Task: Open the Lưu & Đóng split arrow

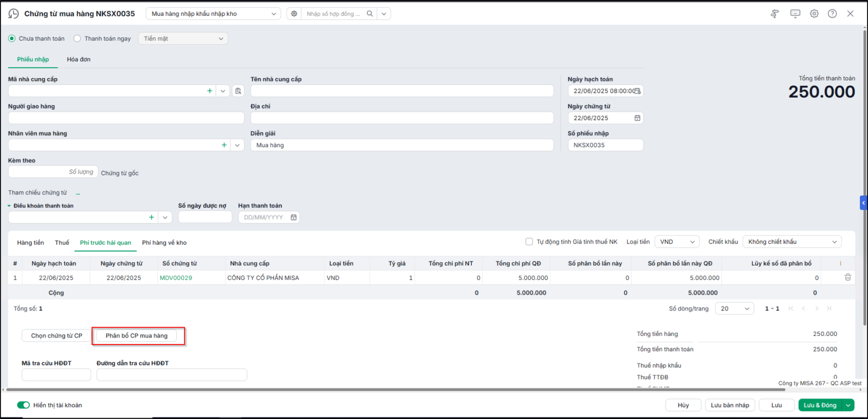Action: (848, 405)
